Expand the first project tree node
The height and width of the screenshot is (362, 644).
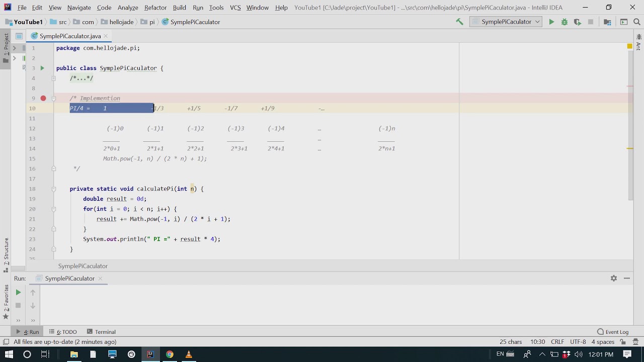click(x=14, y=48)
